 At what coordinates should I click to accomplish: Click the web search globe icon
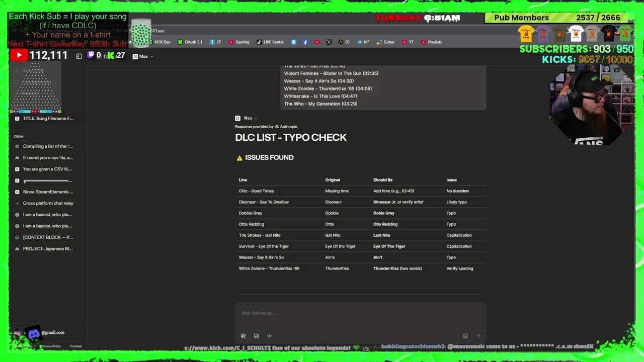coord(243,336)
